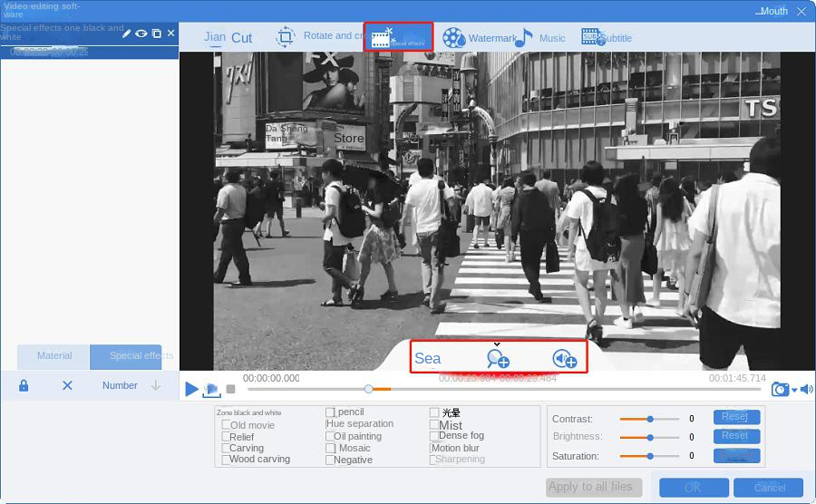The height and width of the screenshot is (504, 816).
Task: Click the Saturation slider handle
Action: click(x=650, y=456)
